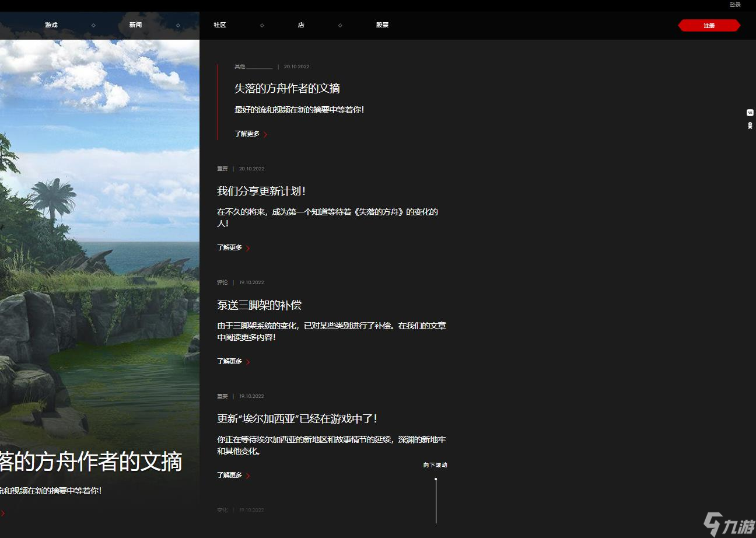Open the VK social media icon
Image resolution: width=756 pixels, height=538 pixels.
coord(750,113)
